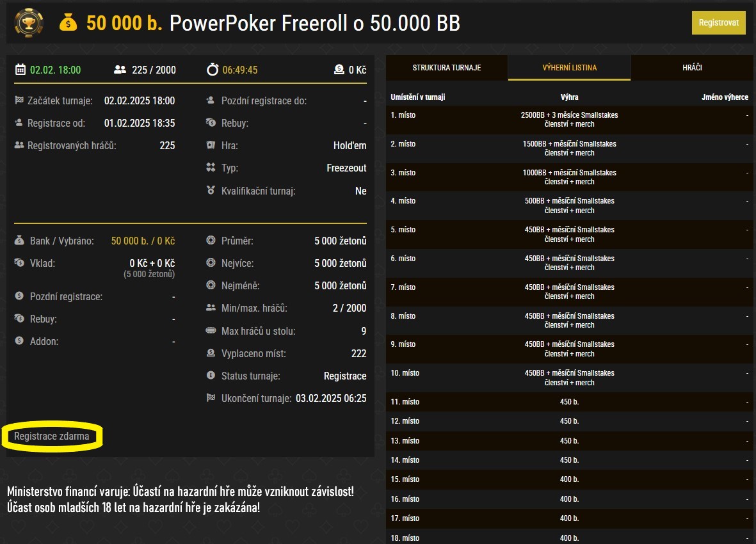Click the money bag icon in title

click(x=68, y=22)
